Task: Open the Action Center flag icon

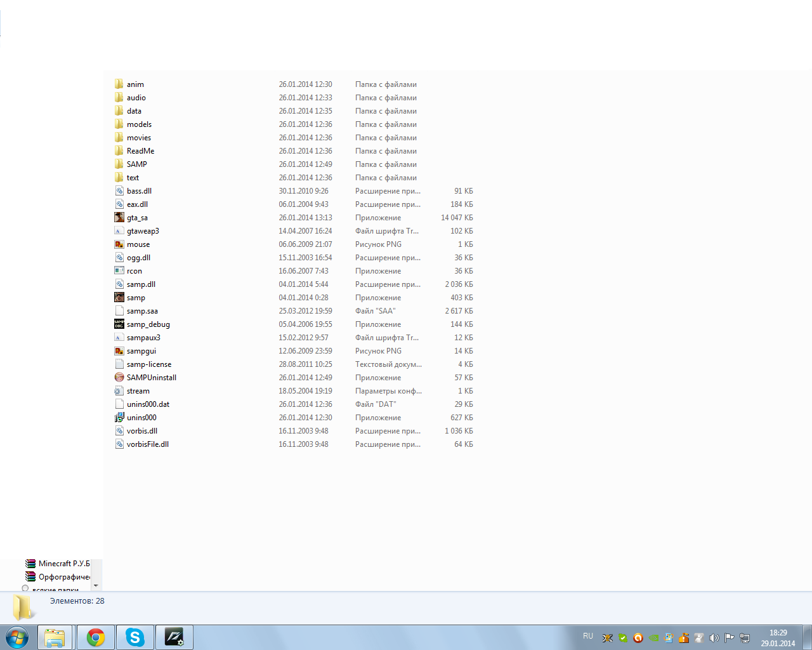Action: tap(730, 638)
